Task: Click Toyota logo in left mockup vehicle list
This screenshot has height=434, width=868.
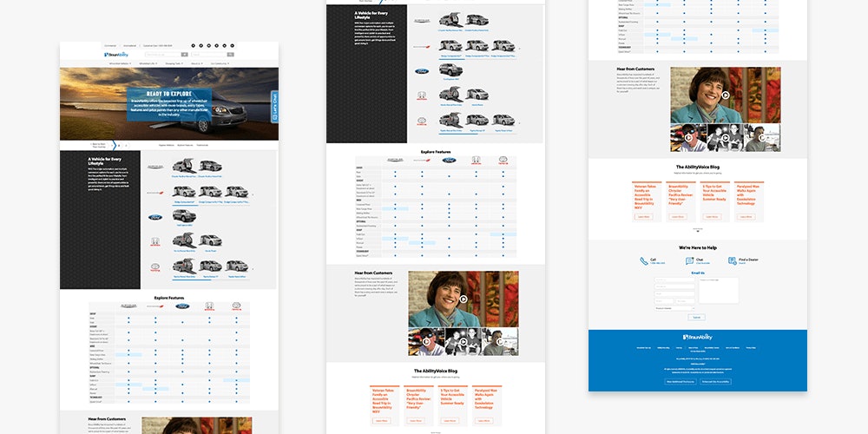Action: tap(155, 267)
